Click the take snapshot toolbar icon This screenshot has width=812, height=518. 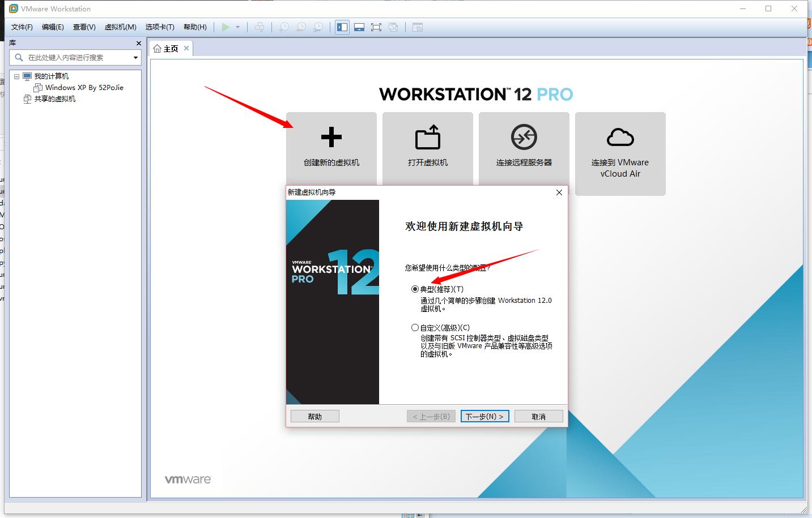(284, 27)
